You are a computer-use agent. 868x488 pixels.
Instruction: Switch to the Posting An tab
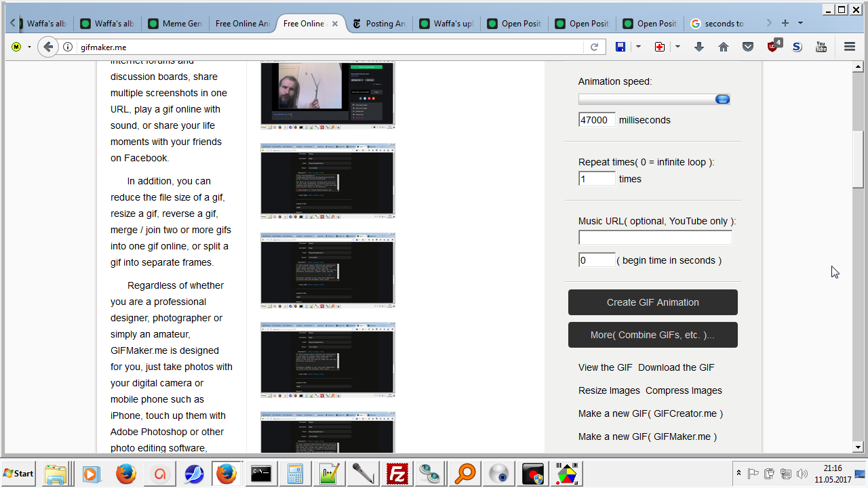379,24
